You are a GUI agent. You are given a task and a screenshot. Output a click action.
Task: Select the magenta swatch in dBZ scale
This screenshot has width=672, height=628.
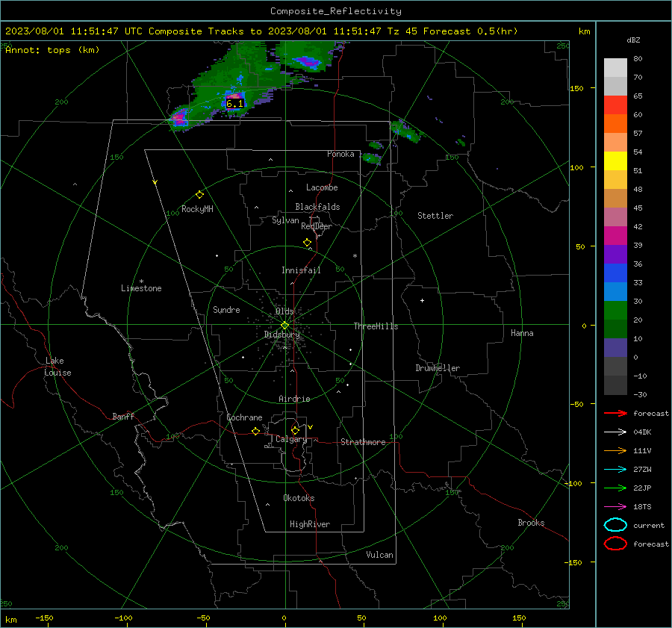click(x=615, y=235)
